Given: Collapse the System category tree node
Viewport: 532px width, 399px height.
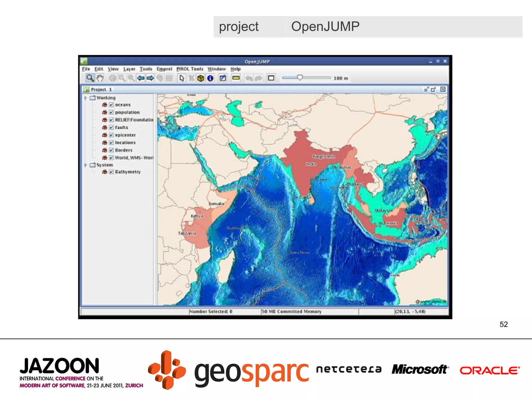Looking at the screenshot, I should [85, 165].
